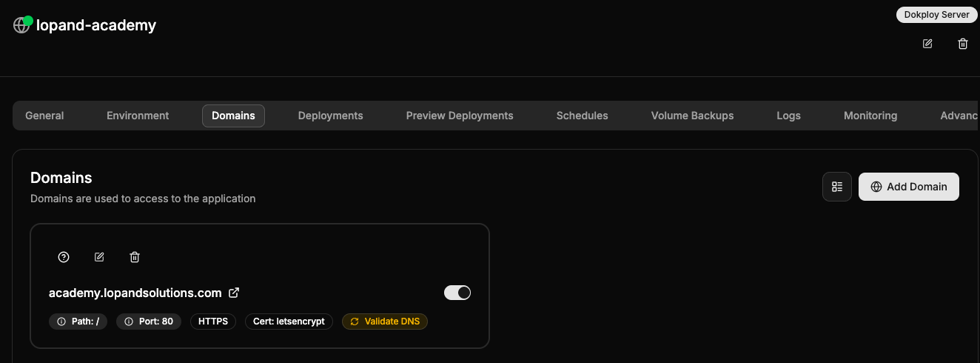
Task: Open the Monitoring tab
Action: pyautogui.click(x=870, y=116)
